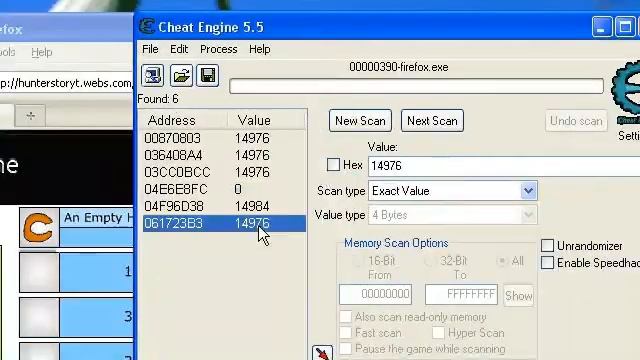Click the floppy disk save icon
Image resolution: width=640 pixels, height=360 pixels.
point(208,76)
